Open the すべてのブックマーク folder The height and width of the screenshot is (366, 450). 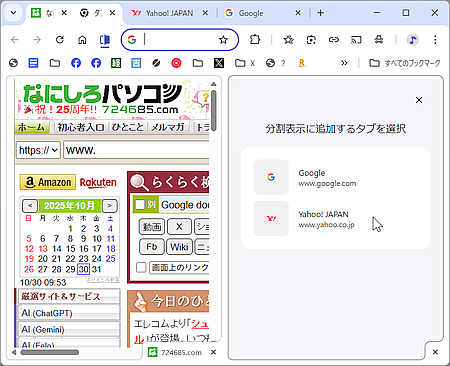[x=405, y=63]
